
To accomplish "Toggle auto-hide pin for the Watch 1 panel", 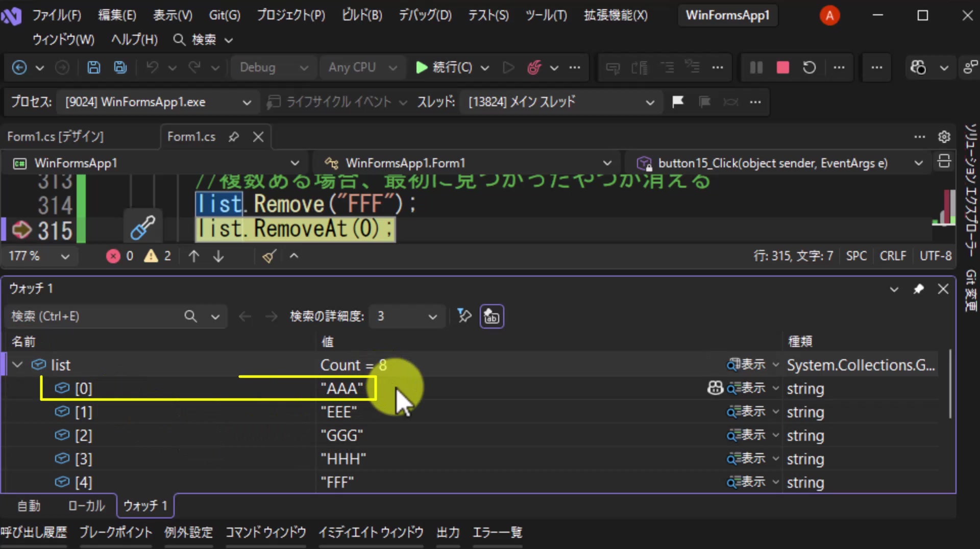I will click(x=918, y=289).
